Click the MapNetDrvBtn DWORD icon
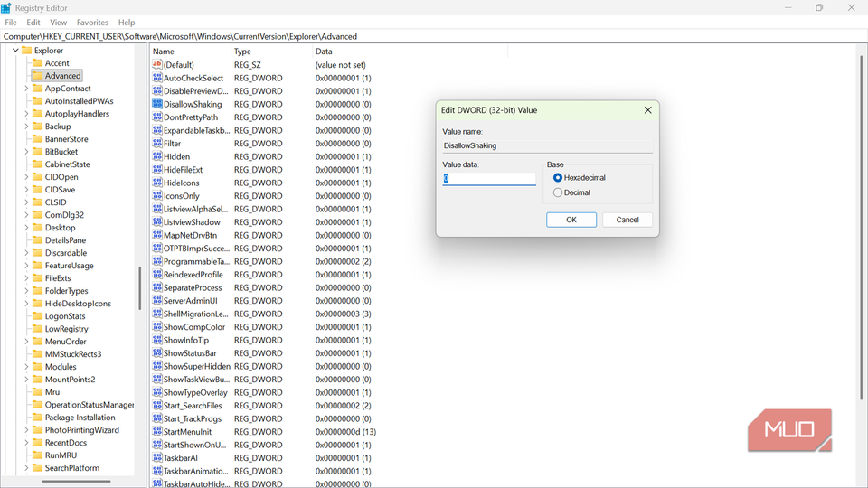Screen dimensions: 868x488 [157, 235]
